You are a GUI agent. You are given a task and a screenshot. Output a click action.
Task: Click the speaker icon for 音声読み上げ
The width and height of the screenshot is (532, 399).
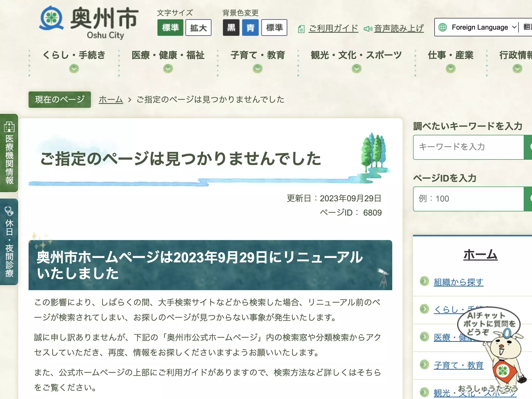point(368,29)
